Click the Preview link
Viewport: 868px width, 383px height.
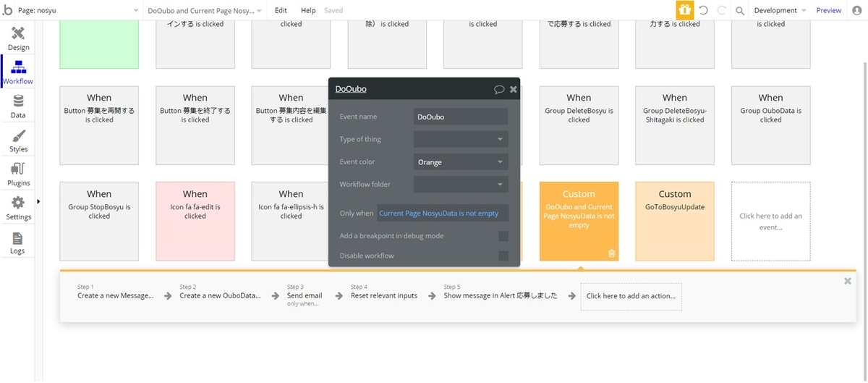829,10
